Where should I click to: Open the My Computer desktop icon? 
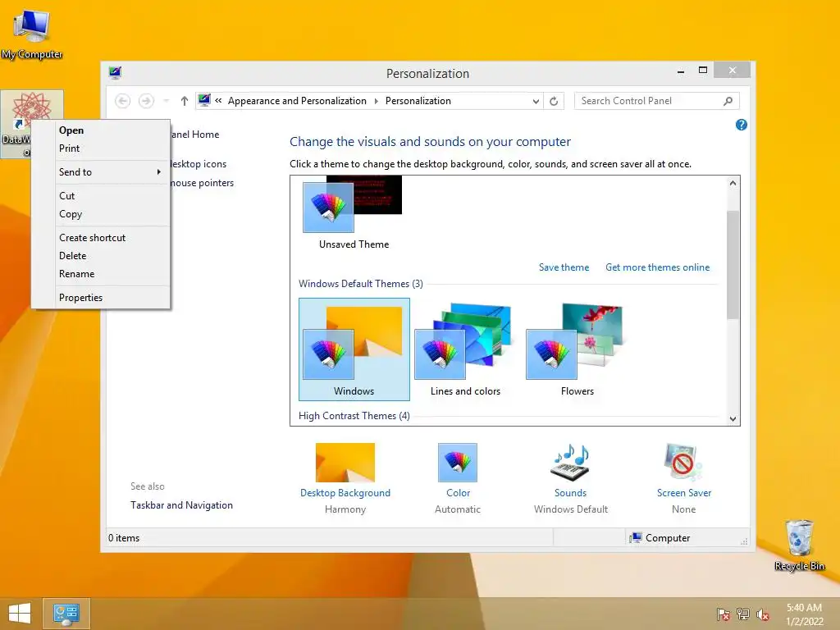tap(32, 34)
